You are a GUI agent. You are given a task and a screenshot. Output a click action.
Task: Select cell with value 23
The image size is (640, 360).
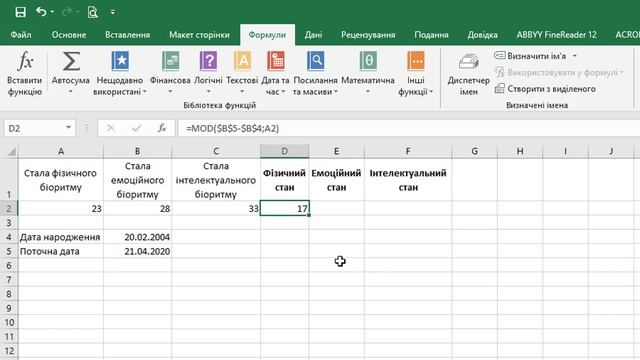(x=61, y=209)
